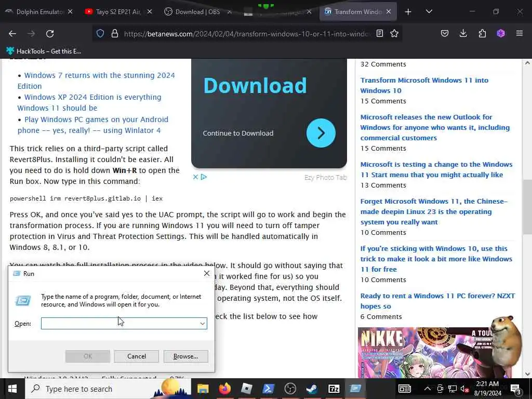Click the scrollbar up arrow
This screenshot has height=399, width=532.
(x=527, y=63)
